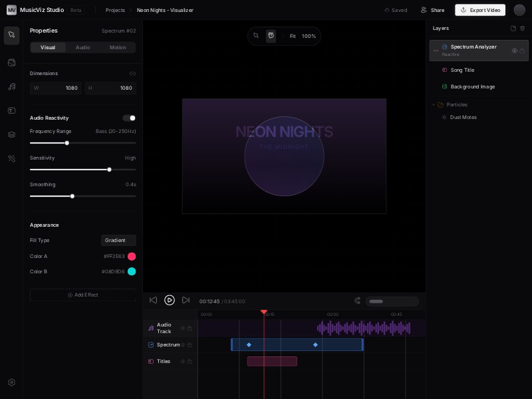The image size is (532, 399).
Task: Click the timeline zoom slider
Action: pyautogui.click(x=392, y=301)
